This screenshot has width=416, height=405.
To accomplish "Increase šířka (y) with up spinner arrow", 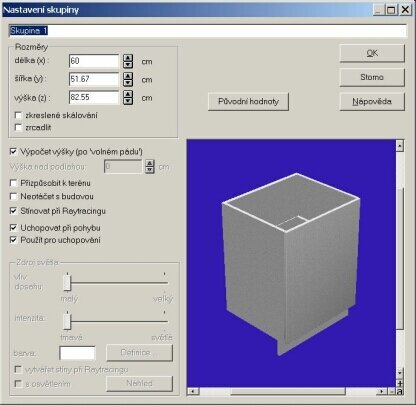I will [x=128, y=76].
